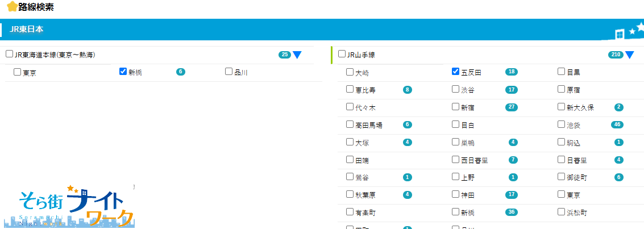
Task: Click the 18 badge next to 五反田
Action: point(512,72)
